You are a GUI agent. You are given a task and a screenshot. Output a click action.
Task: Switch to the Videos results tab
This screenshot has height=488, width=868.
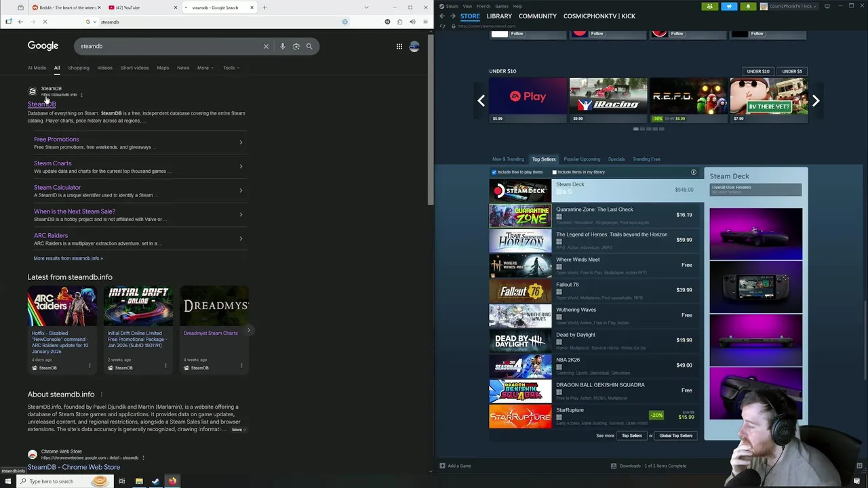pos(104,68)
